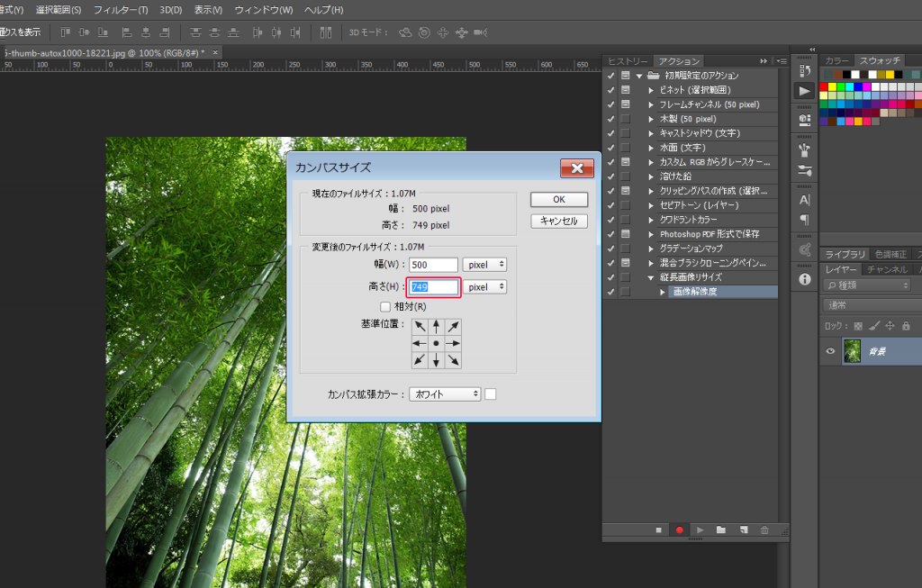Click キャンセル in the canvas size dialog
The width and height of the screenshot is (922, 588).
click(558, 222)
